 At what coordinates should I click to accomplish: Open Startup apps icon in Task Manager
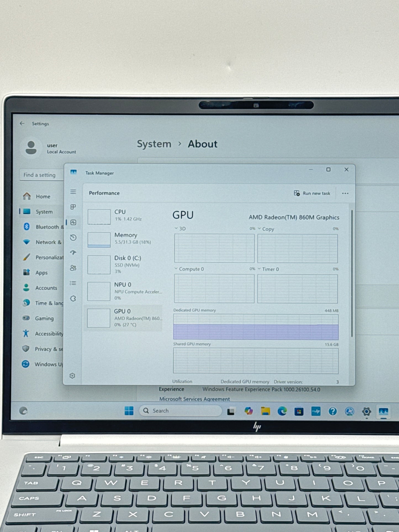pos(73,253)
